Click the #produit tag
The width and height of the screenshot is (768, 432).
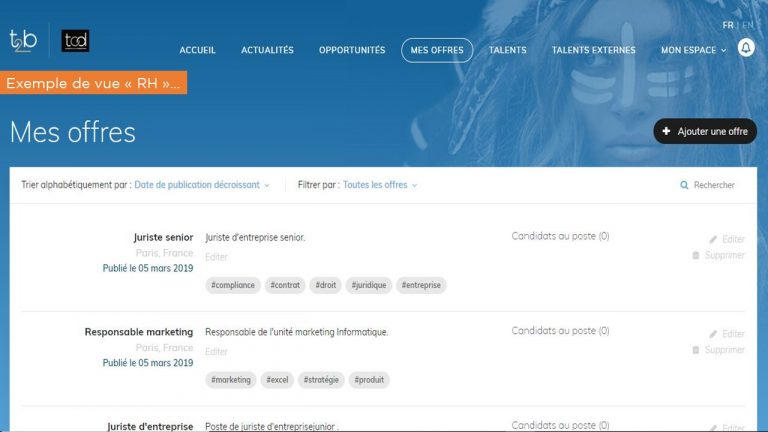tap(369, 380)
